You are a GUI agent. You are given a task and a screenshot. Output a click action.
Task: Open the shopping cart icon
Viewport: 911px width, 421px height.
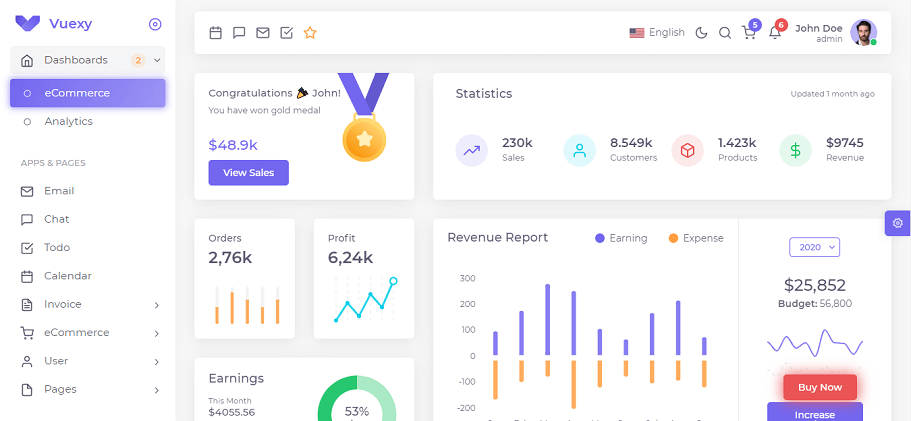coord(749,33)
